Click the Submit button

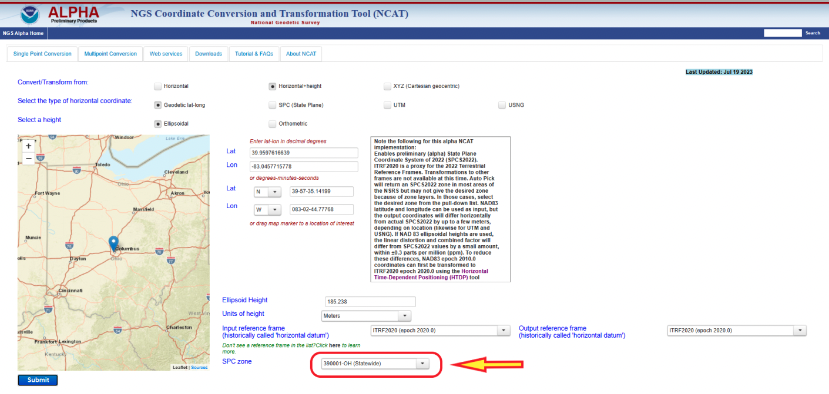tap(38, 380)
